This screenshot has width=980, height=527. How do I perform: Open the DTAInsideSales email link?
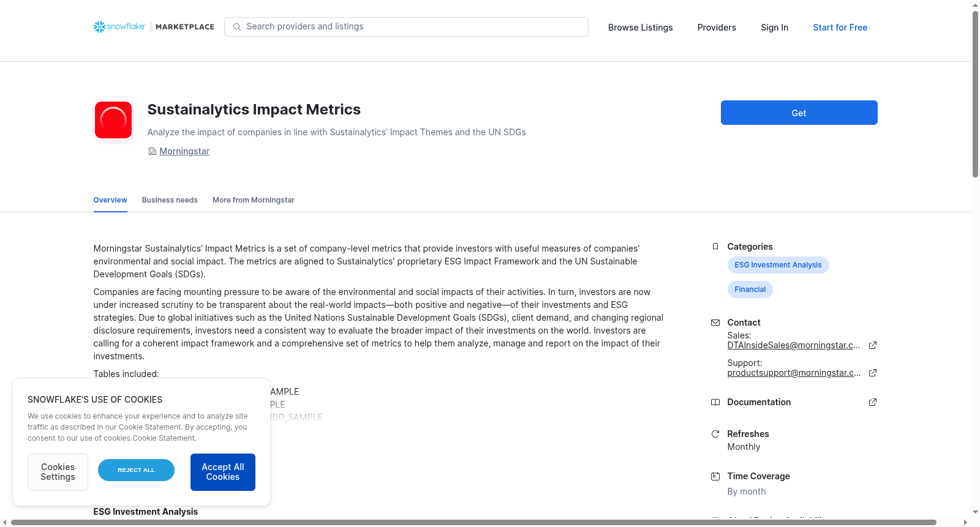[x=793, y=345]
